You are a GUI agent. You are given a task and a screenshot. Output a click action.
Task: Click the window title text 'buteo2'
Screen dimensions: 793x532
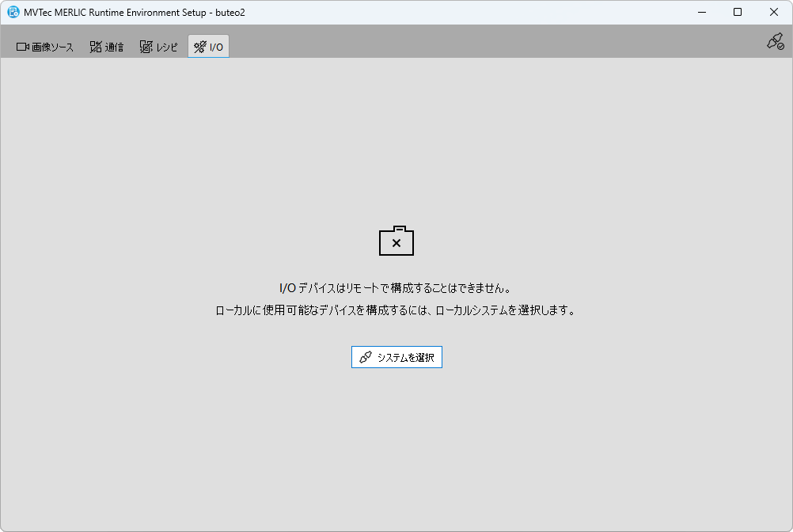(230, 13)
